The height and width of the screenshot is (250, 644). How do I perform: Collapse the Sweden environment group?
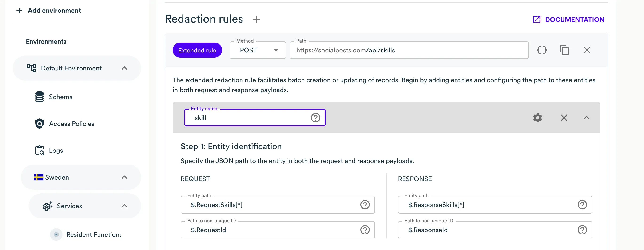click(124, 177)
